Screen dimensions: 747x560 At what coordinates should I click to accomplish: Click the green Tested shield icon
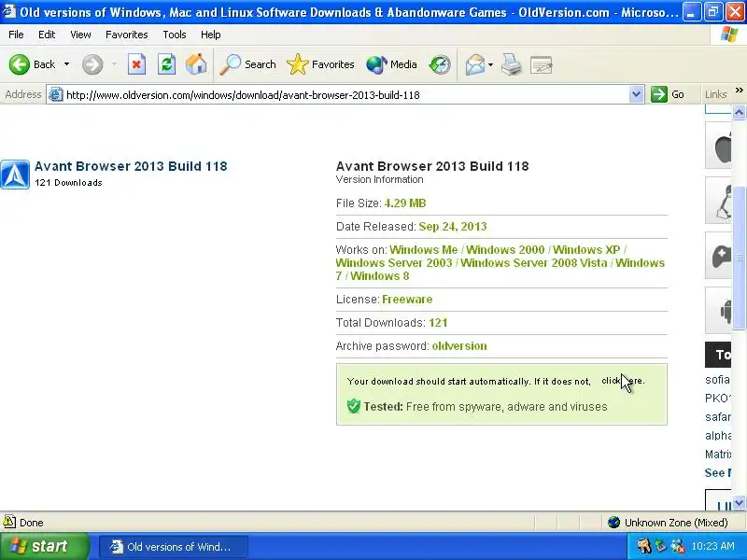pyautogui.click(x=354, y=406)
